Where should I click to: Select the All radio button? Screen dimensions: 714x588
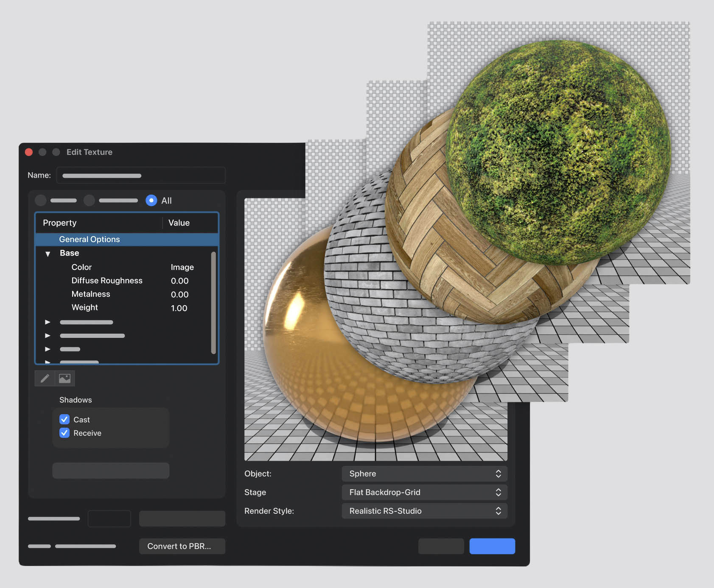coord(151,201)
